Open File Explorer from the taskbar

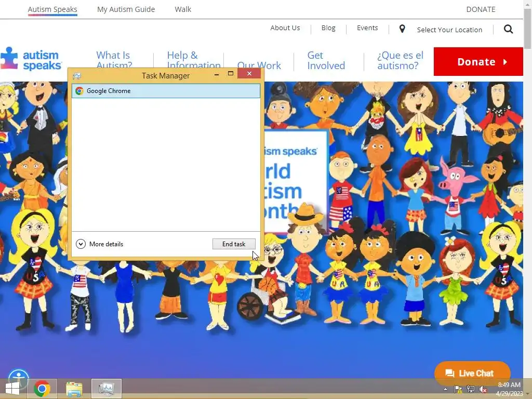tap(74, 389)
